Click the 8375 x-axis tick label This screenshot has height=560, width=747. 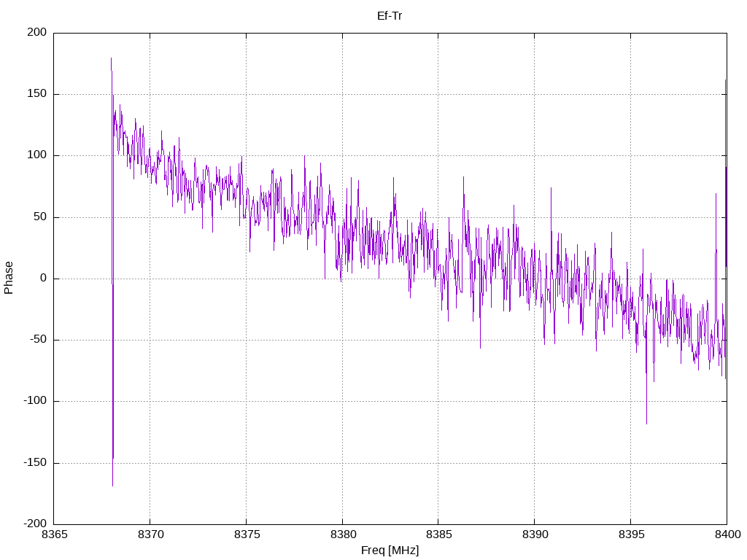247,534
